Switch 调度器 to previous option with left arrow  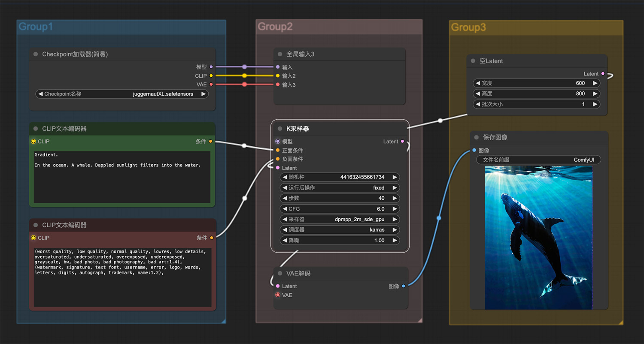(285, 229)
